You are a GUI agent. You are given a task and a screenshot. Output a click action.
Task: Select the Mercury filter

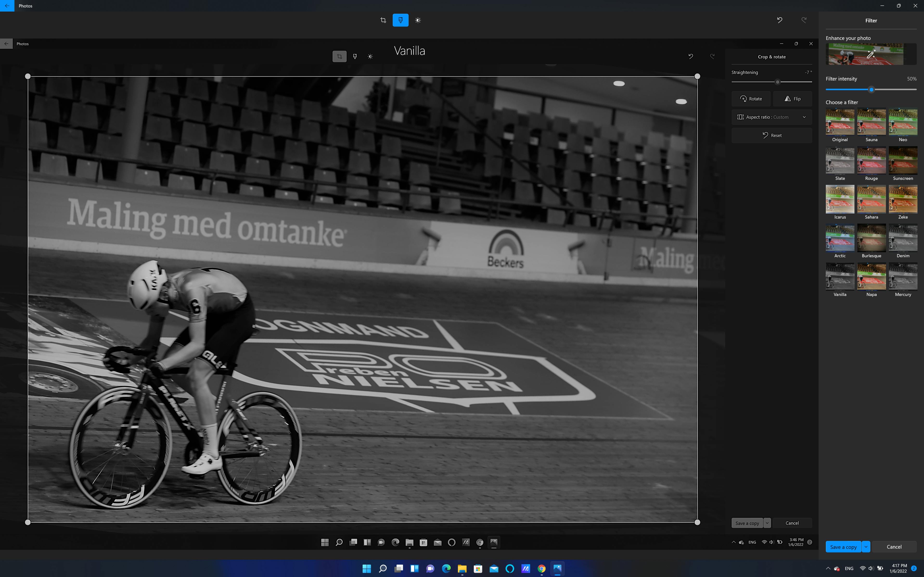click(903, 279)
